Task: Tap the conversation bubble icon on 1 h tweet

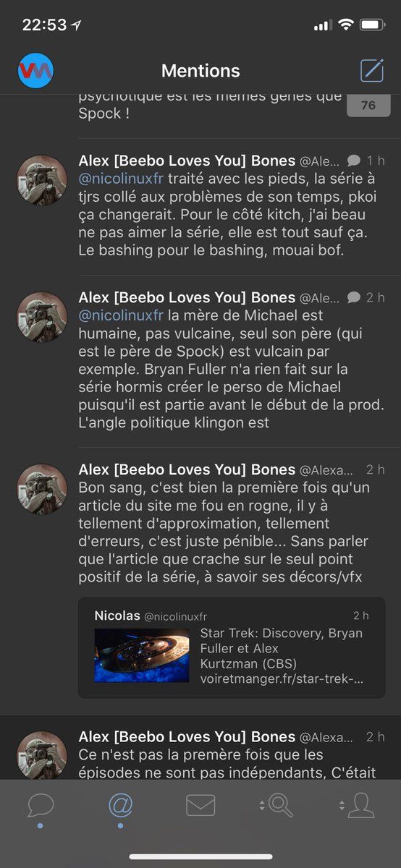Action: pyautogui.click(x=354, y=160)
